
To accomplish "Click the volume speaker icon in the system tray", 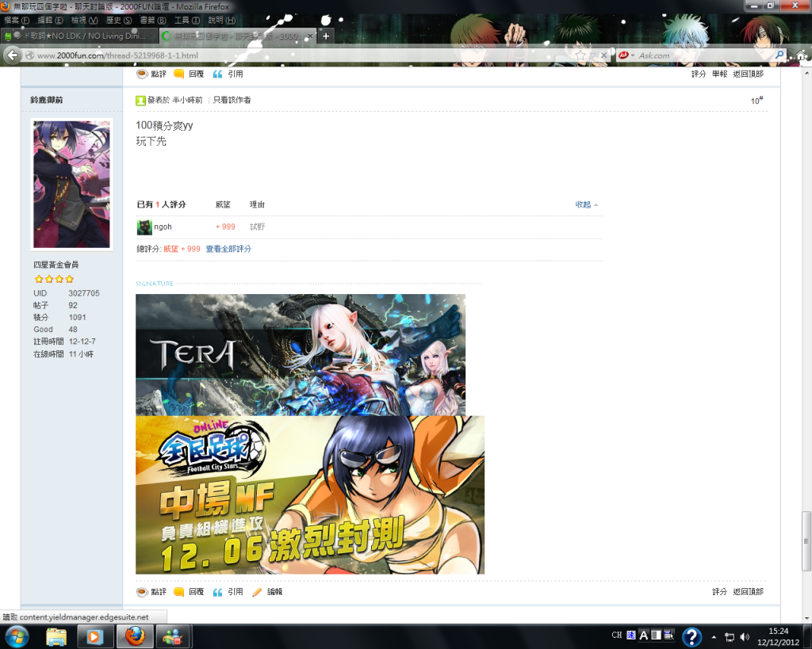I will [x=744, y=636].
